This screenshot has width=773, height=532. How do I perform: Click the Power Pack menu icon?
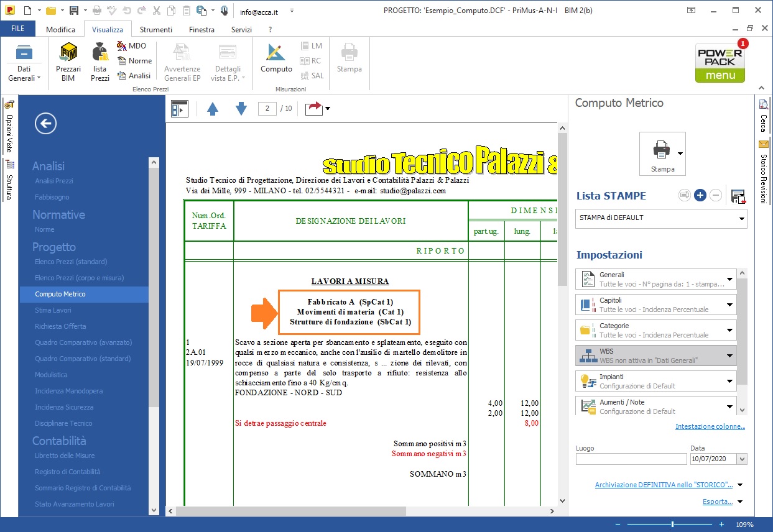[x=720, y=63]
